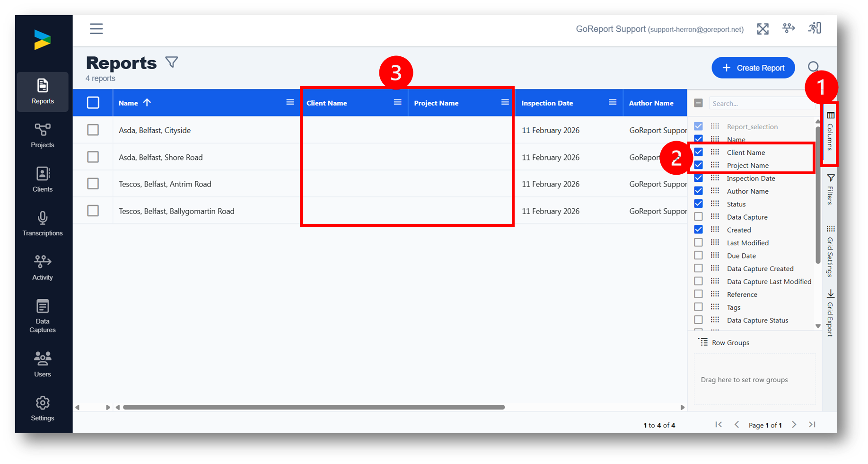The height and width of the screenshot is (464, 868).
Task: Open the Client Name column menu
Action: pyautogui.click(x=398, y=102)
